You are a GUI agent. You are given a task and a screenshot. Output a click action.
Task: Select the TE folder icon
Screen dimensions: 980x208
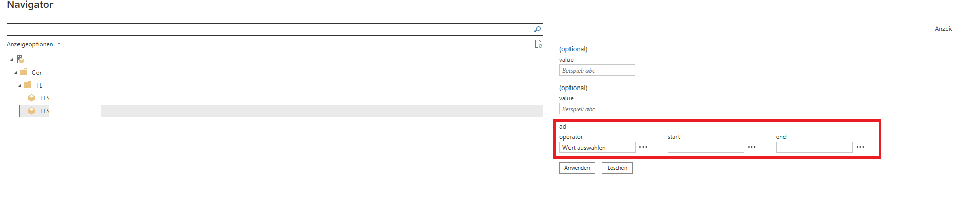point(27,85)
